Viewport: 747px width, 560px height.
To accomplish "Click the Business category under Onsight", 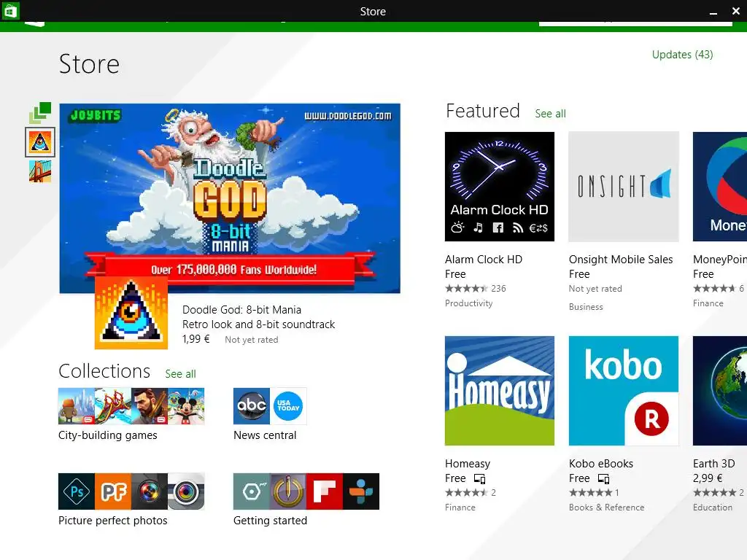I will click(x=586, y=307).
